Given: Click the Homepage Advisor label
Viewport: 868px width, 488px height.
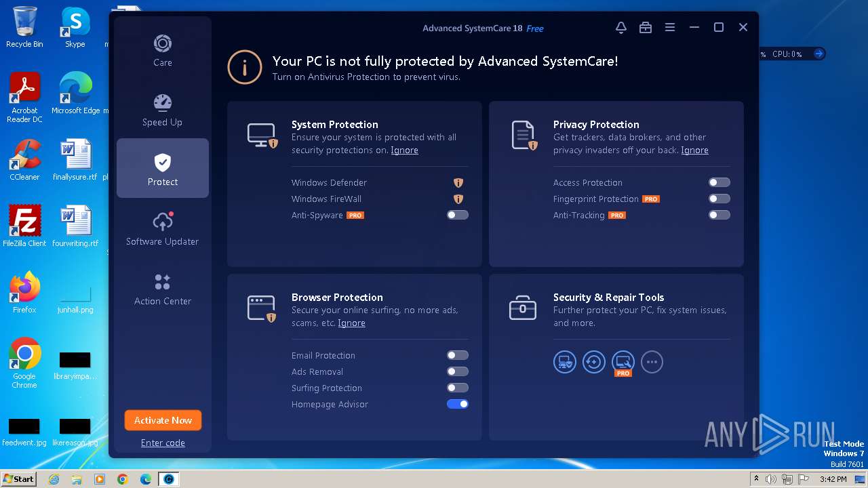Looking at the screenshot, I should (x=330, y=404).
